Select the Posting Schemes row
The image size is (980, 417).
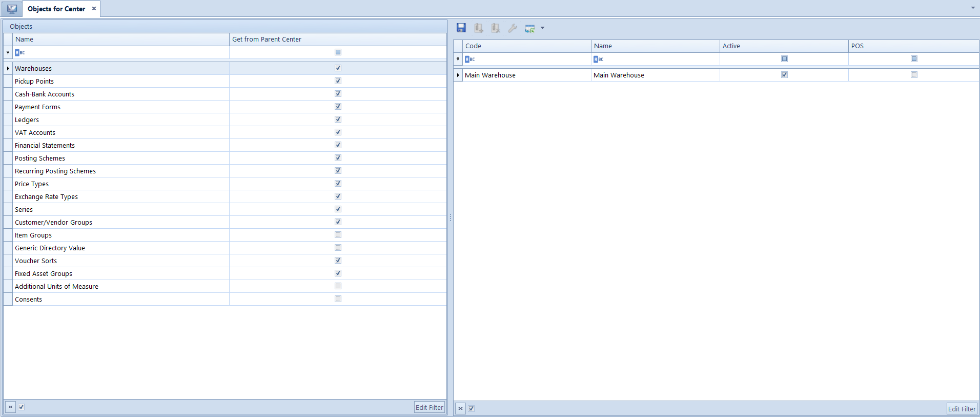[225, 158]
